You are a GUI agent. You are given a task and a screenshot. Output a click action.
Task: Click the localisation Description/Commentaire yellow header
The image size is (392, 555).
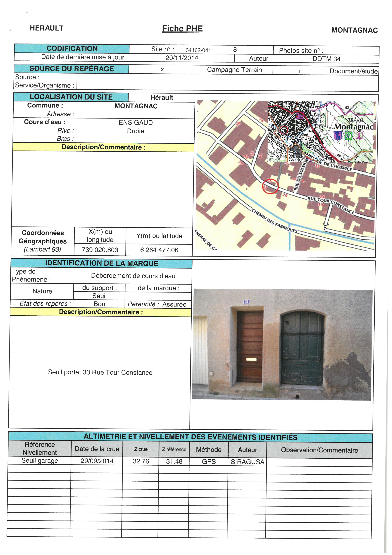tap(103, 147)
